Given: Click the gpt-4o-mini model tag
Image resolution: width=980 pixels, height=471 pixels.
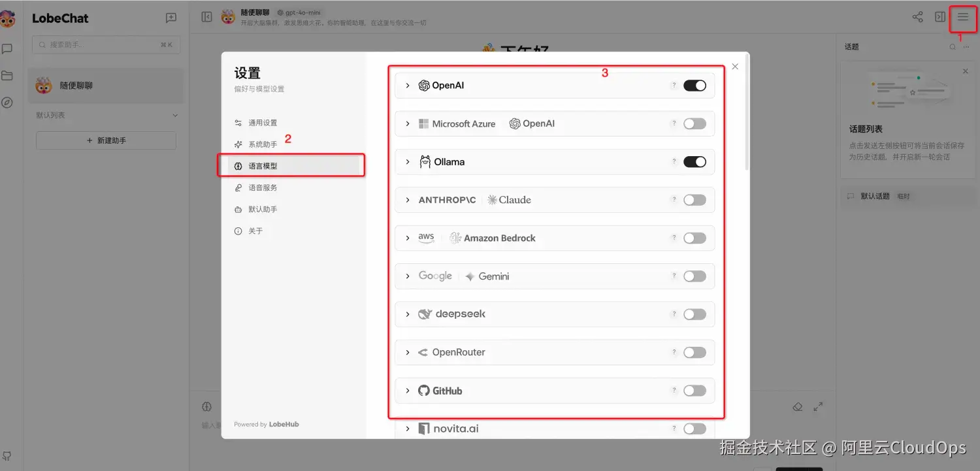Looking at the screenshot, I should pos(299,12).
